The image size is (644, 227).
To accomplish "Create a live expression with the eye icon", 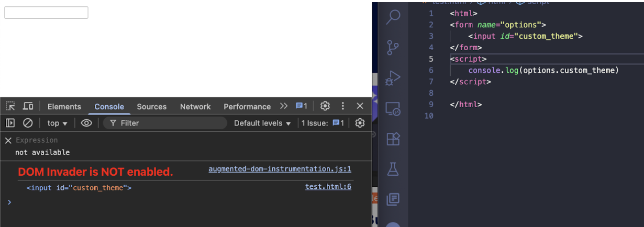I will pos(86,123).
